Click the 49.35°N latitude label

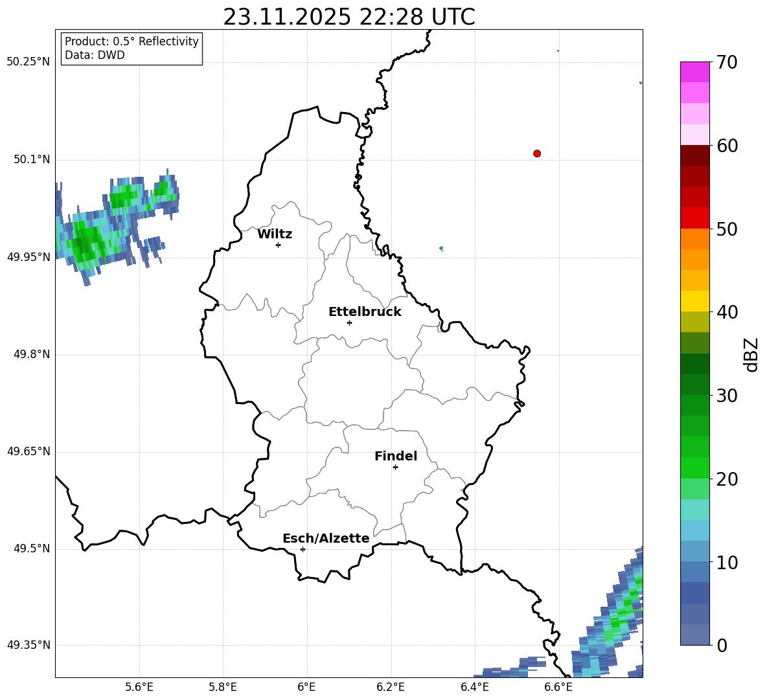29,645
